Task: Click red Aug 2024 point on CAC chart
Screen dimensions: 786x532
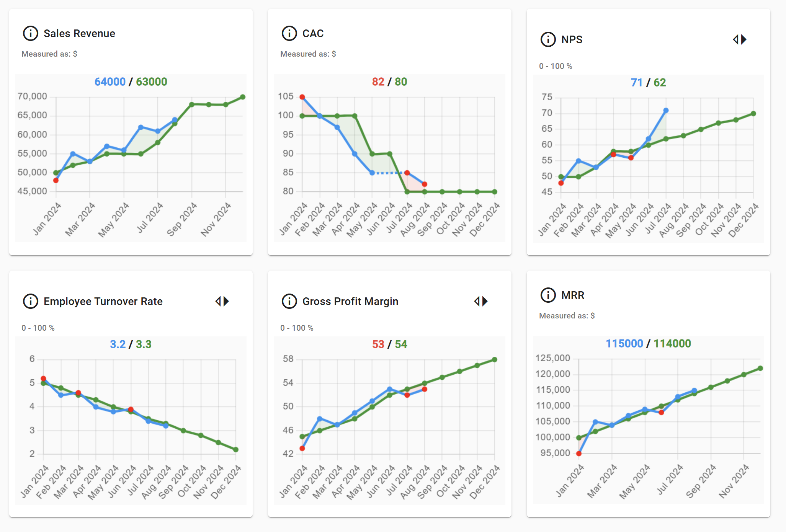Action: click(x=425, y=184)
